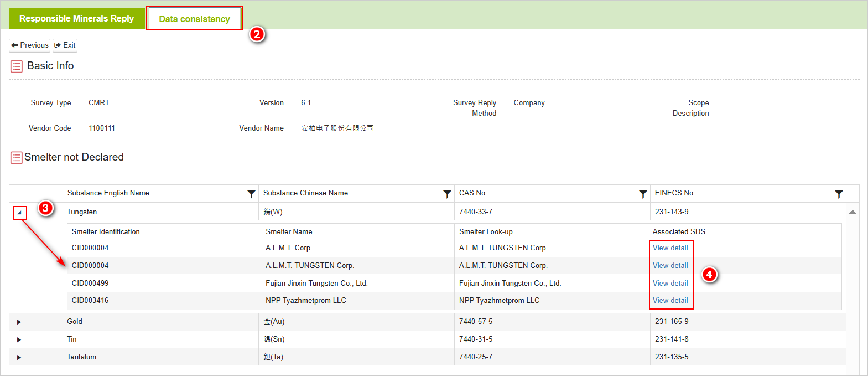Click the Chinese name 錫(Sn)
Screen dimensions: 868x376
[x=274, y=339]
